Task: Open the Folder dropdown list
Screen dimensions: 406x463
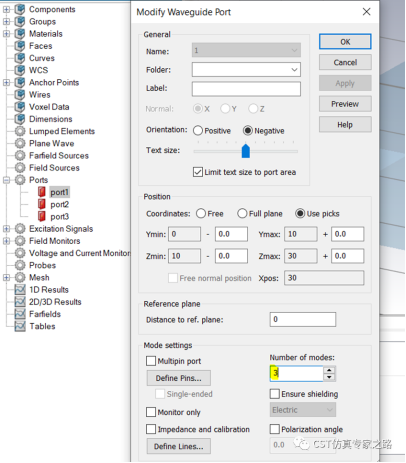Action: point(246,70)
